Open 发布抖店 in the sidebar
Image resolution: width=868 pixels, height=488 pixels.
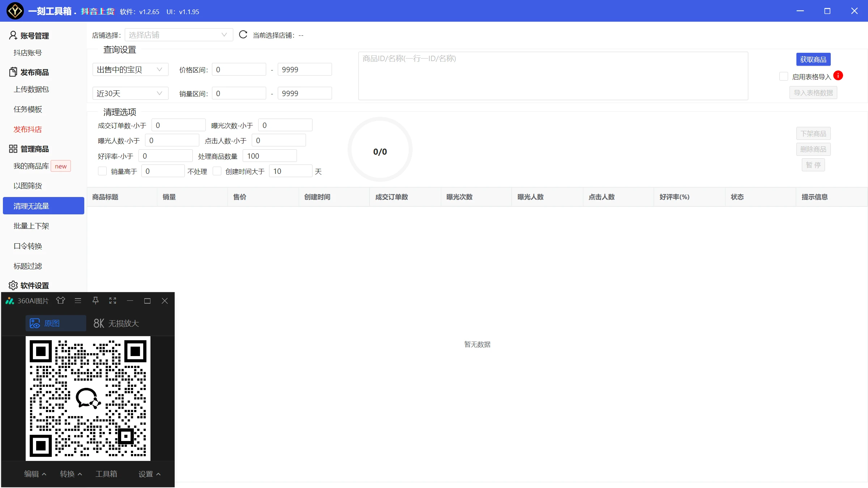click(x=28, y=129)
